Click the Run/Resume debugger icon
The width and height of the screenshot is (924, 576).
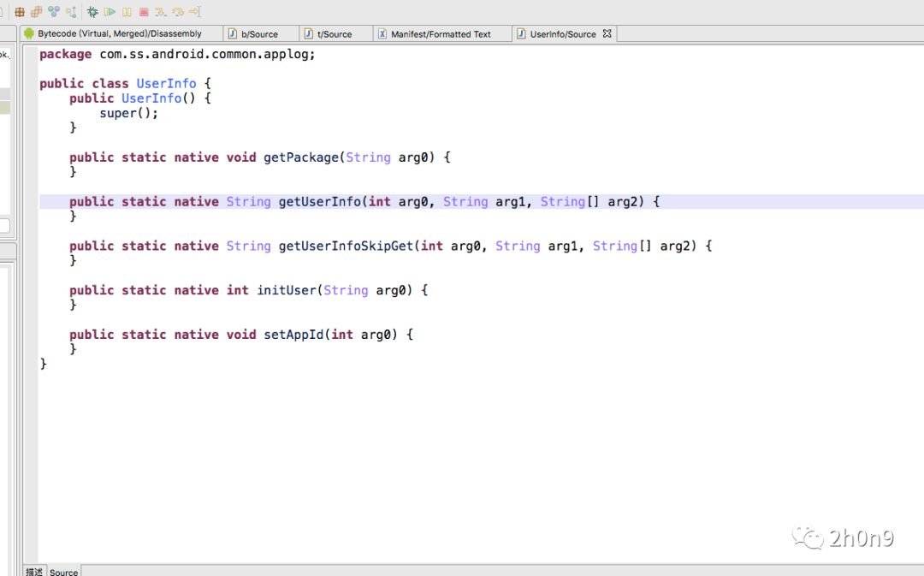[x=110, y=12]
